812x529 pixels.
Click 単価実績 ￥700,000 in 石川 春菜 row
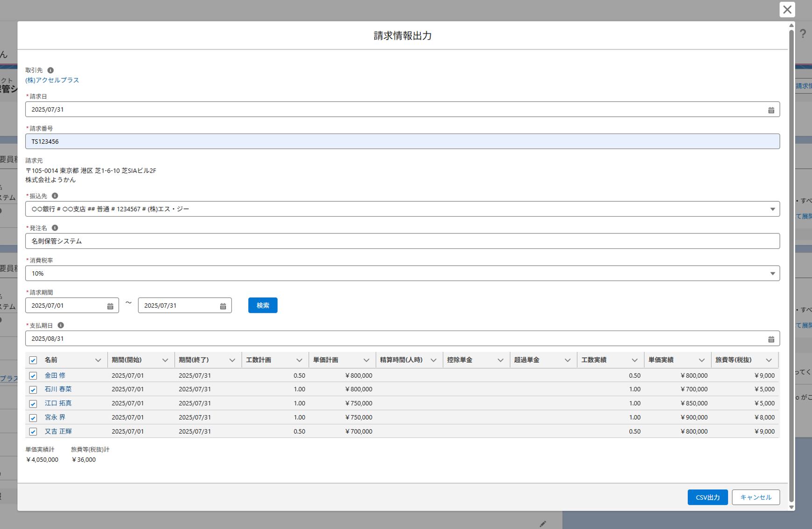(x=693, y=389)
